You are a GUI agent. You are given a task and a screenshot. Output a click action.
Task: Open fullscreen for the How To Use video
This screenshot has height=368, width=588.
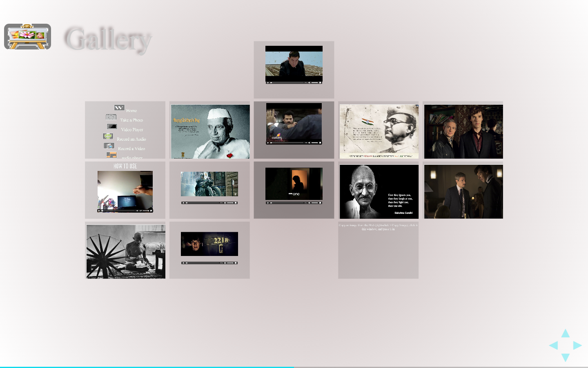tap(151, 211)
